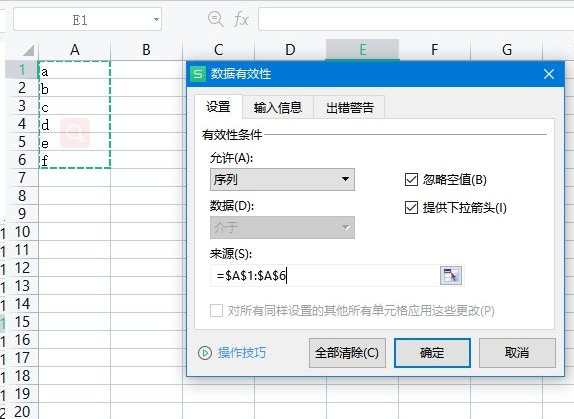Select row 1 header

[x=22, y=70]
